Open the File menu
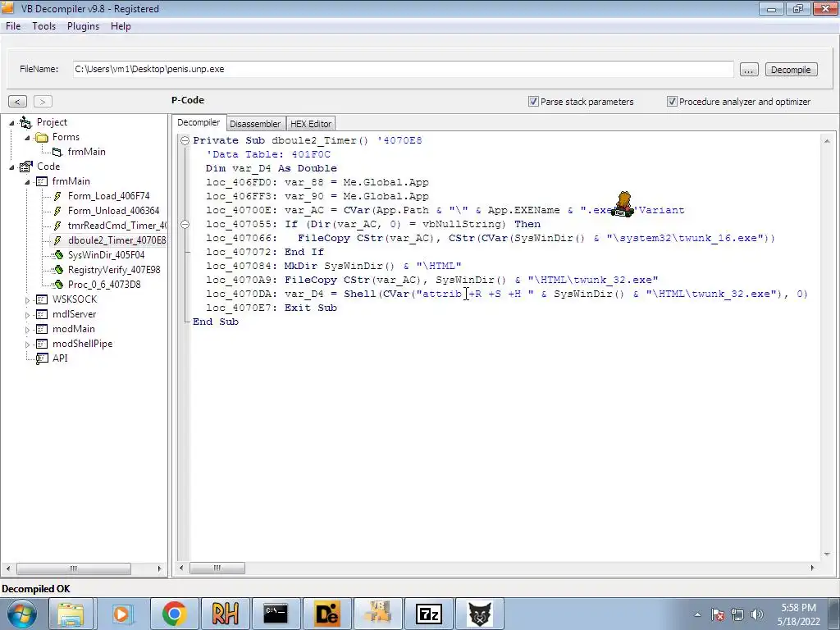 pos(13,25)
